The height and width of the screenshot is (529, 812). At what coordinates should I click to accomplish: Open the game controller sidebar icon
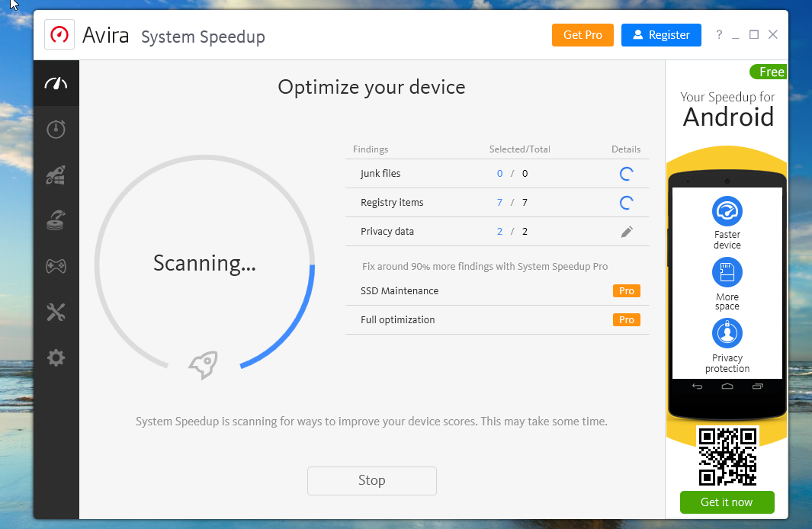click(56, 266)
